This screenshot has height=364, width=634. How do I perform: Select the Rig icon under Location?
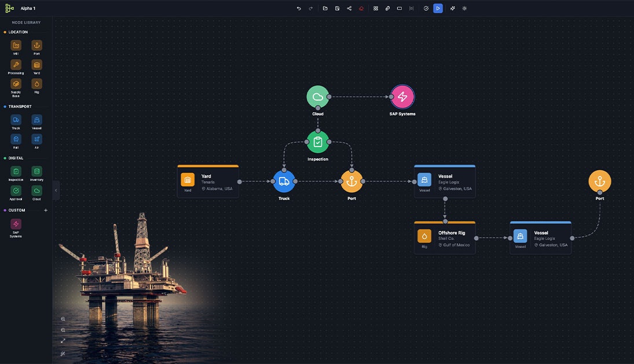click(x=36, y=83)
